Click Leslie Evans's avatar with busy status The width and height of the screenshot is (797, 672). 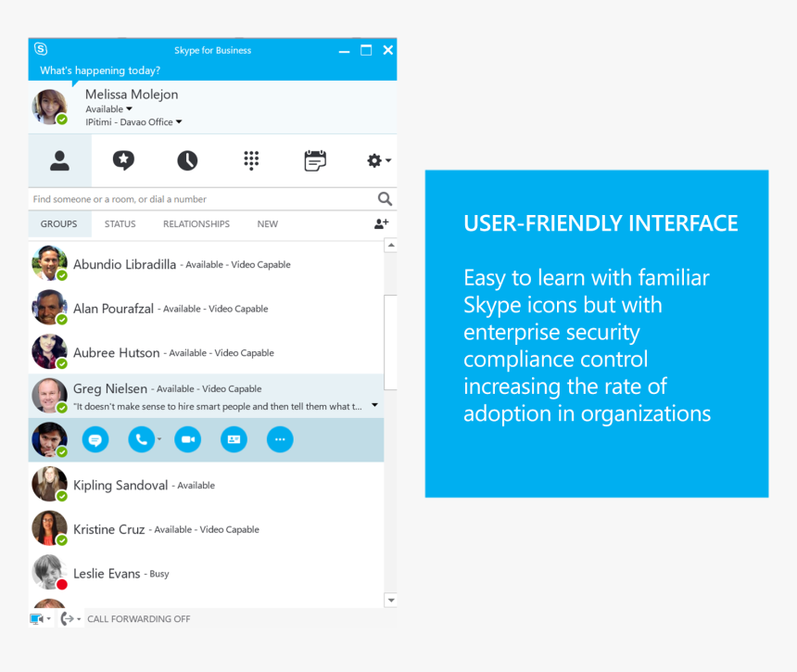pyautogui.click(x=49, y=572)
